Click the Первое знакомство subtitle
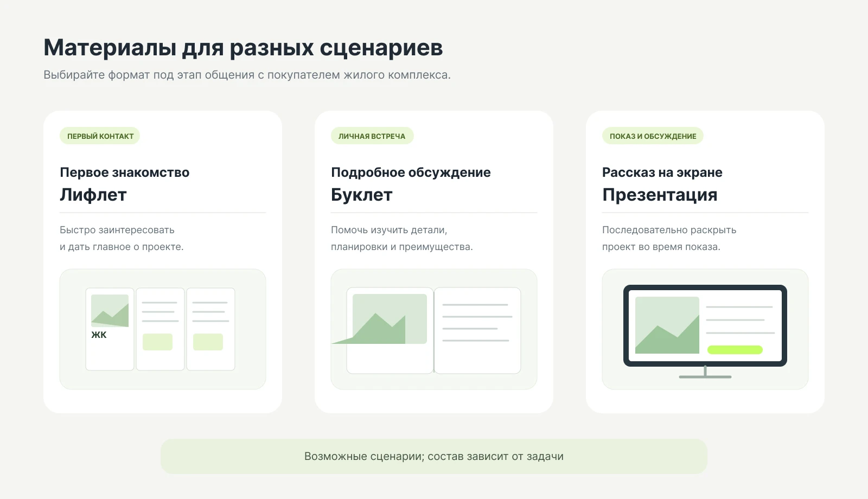Image resolution: width=868 pixels, height=499 pixels. click(125, 172)
